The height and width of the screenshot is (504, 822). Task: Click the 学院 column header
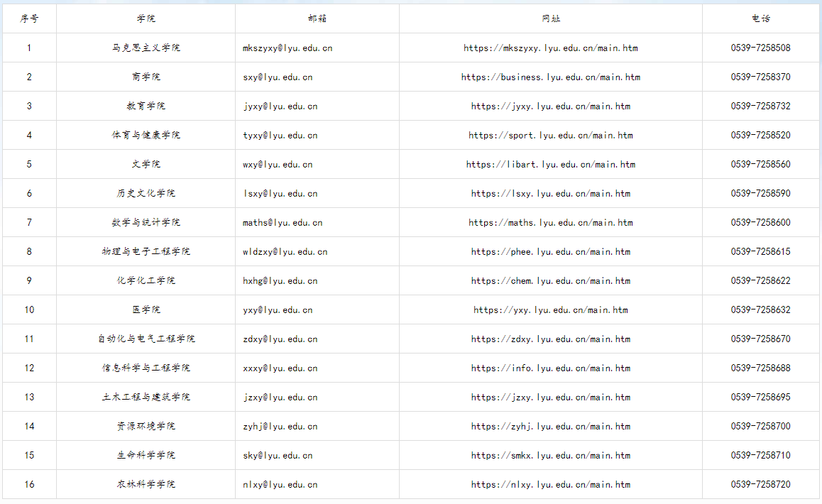point(146,19)
